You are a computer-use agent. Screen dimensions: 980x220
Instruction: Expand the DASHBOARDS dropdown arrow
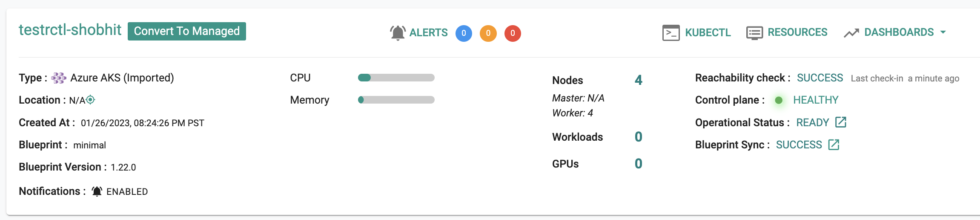coord(943,32)
